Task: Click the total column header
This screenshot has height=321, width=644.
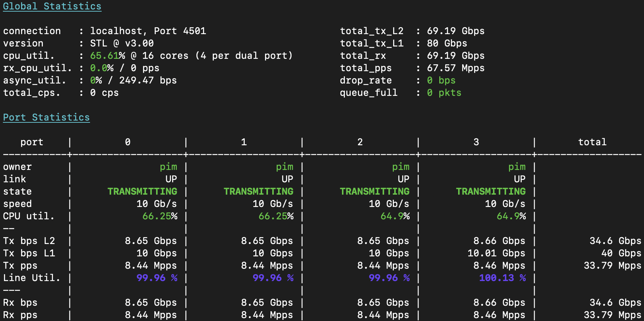Action: point(592,142)
